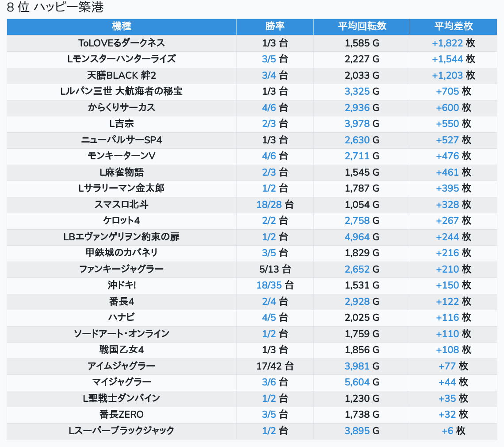Select the +527 枚 difference value
This screenshot has width=504, height=447.
coord(454,140)
